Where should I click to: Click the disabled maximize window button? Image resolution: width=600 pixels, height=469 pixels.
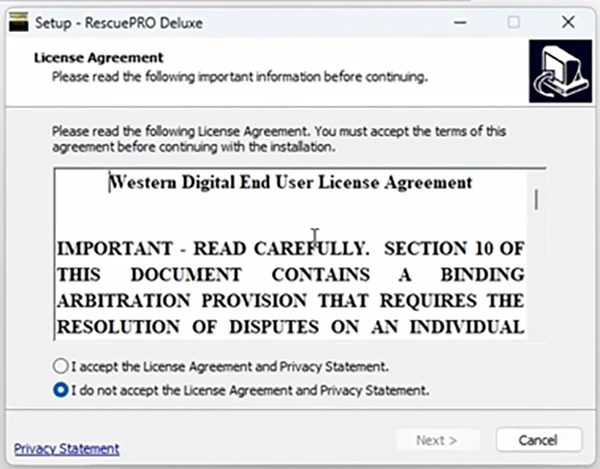pyautogui.click(x=514, y=22)
